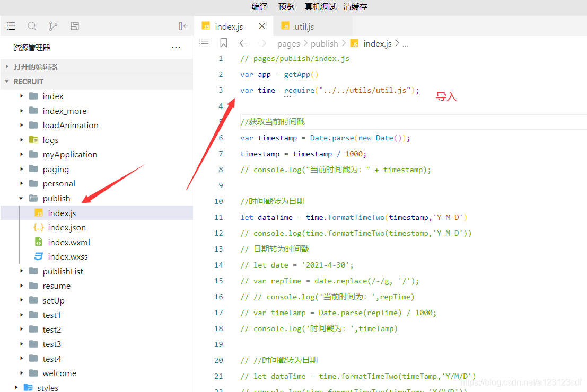Click 'pages' in the breadcrumb
Screen dimensions: 587x392
click(x=288, y=44)
